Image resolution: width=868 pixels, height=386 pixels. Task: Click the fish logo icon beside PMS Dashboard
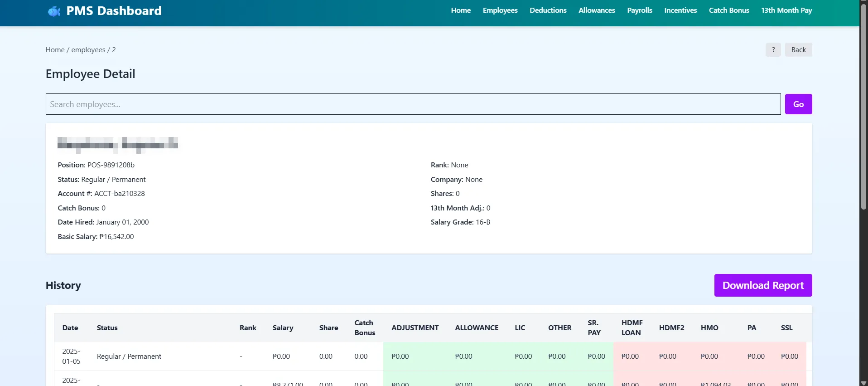coord(54,11)
